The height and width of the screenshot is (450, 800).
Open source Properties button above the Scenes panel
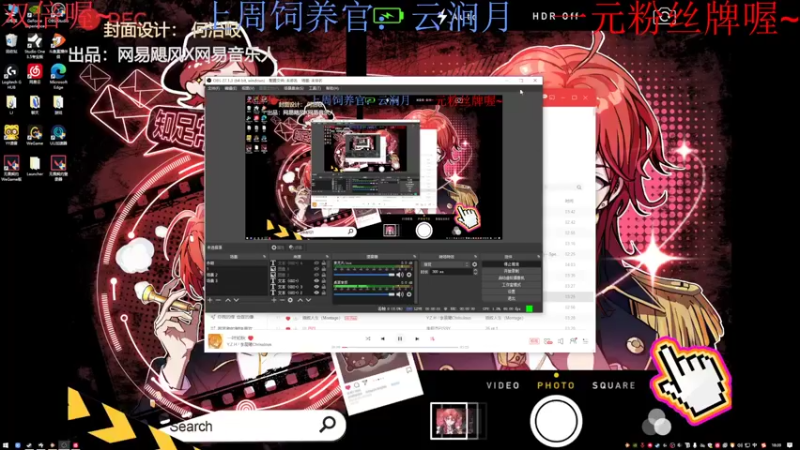(x=278, y=247)
